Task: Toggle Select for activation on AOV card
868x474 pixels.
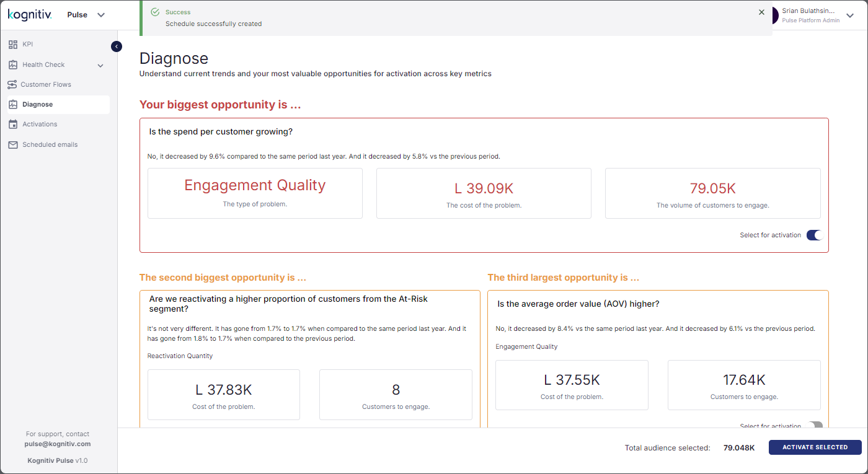Action: (x=815, y=426)
